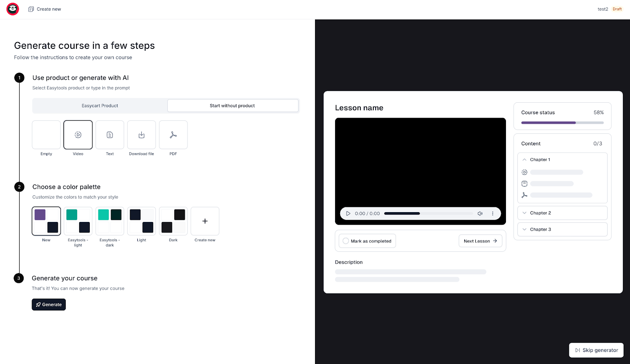Click the 58% course status value
The height and width of the screenshot is (364, 630).
click(x=598, y=113)
